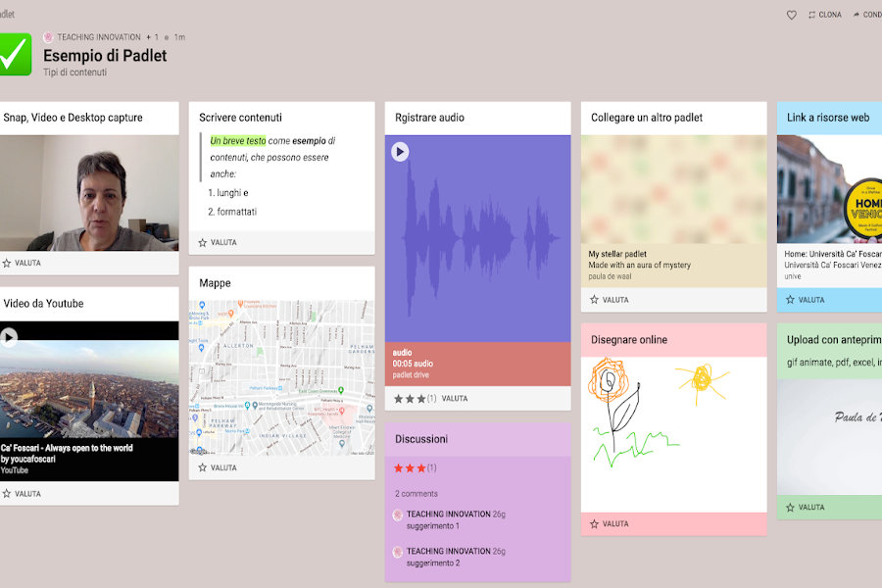Click the 'paula de waal' author text
The image size is (882, 588).
tap(610, 276)
